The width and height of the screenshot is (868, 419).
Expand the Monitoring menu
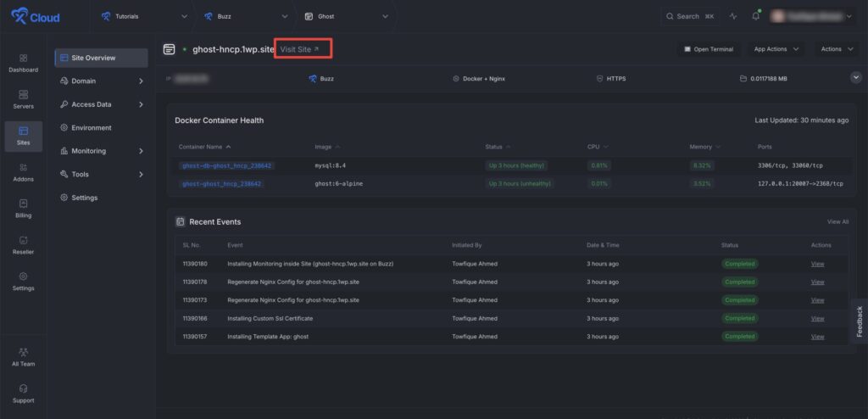tap(102, 151)
